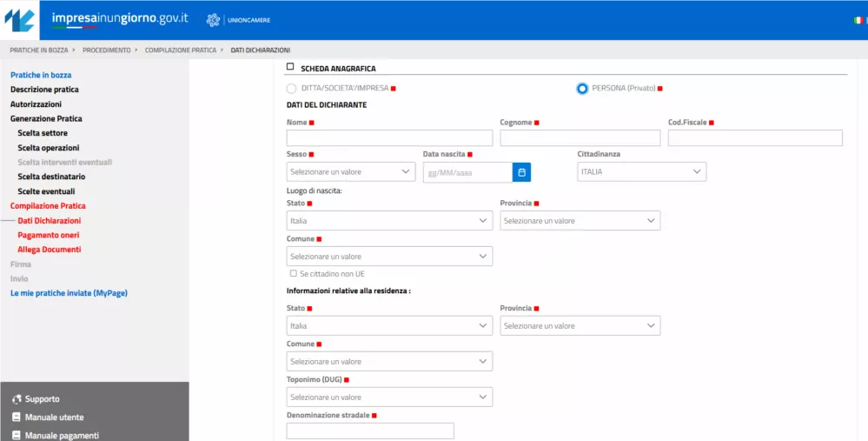Screen dimensions: 868x441
Task: Click the Supporto headset icon
Action: 16,399
